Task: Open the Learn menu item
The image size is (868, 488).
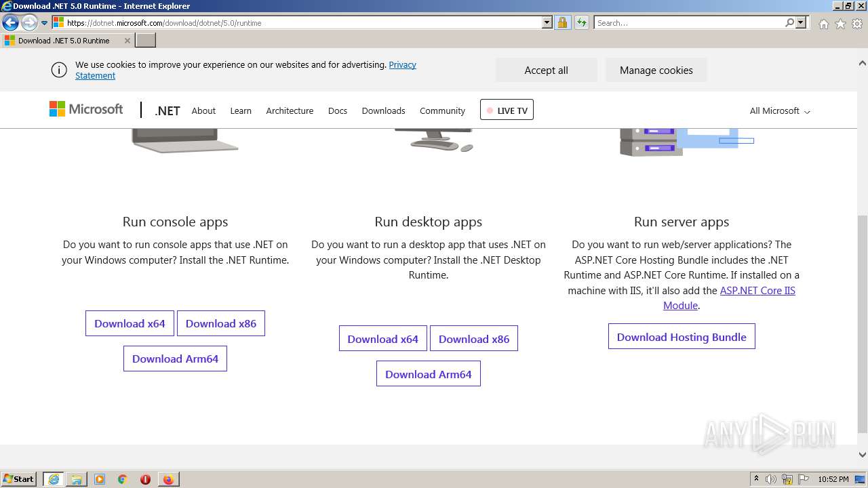Action: [x=241, y=110]
